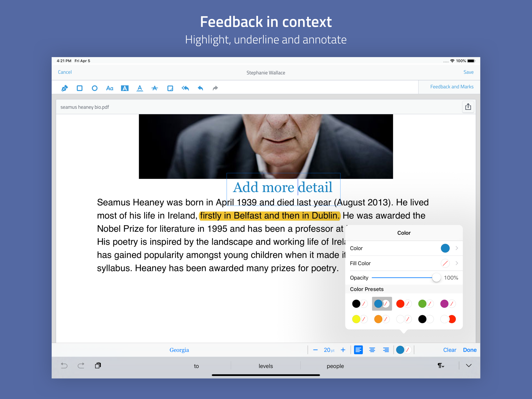Select the rectangle shape tool

point(80,88)
